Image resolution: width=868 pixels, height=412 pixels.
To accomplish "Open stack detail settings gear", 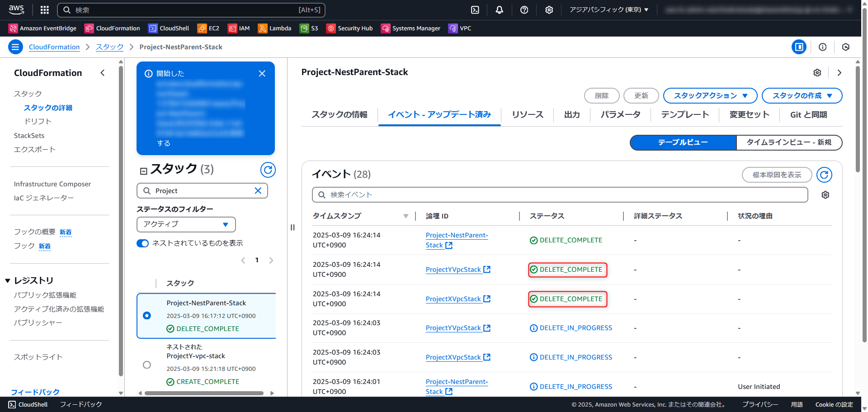I will (817, 72).
